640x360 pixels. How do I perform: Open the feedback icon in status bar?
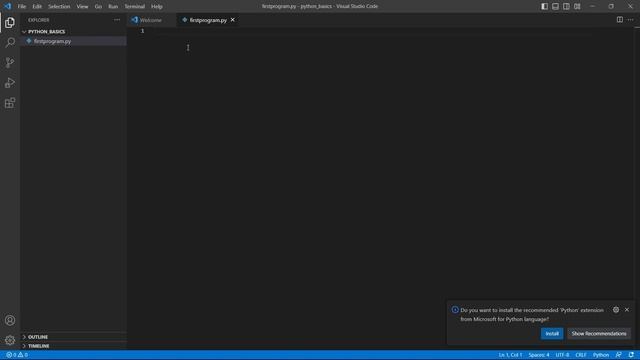619,355
